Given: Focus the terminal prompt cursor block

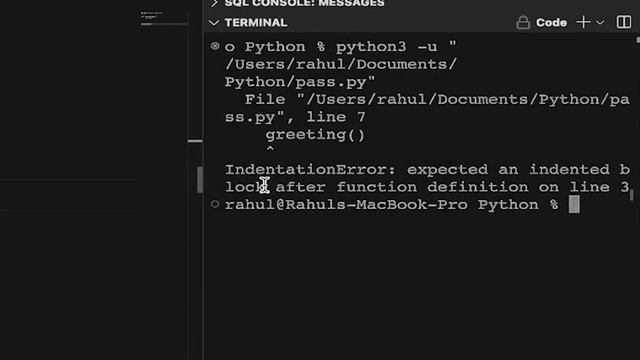Looking at the screenshot, I should 574,204.
